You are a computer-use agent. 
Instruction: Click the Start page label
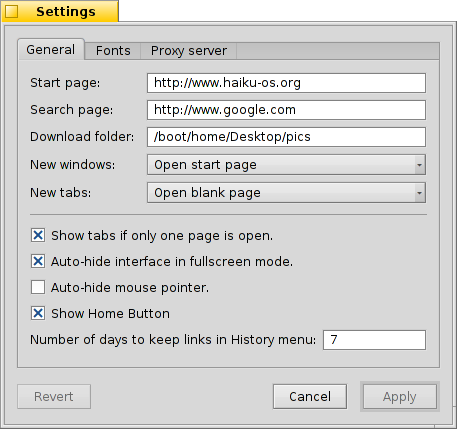tap(65, 83)
